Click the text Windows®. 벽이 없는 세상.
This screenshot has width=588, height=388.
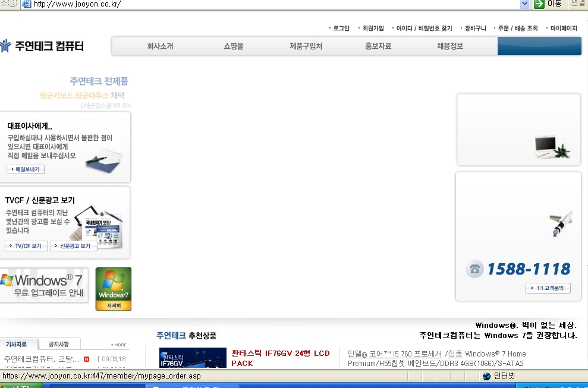(526, 326)
